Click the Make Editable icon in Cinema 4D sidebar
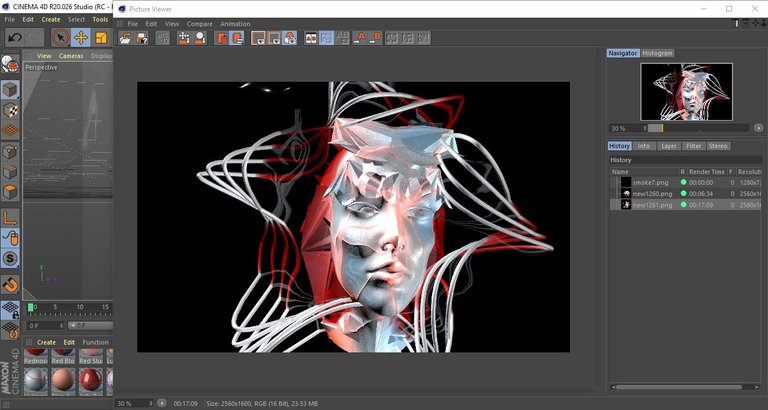Image resolution: width=768 pixels, height=410 pixels. click(10, 64)
